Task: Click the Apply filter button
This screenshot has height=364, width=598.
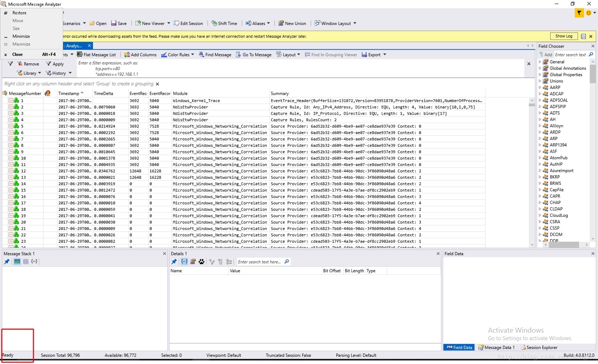Action: [55, 64]
